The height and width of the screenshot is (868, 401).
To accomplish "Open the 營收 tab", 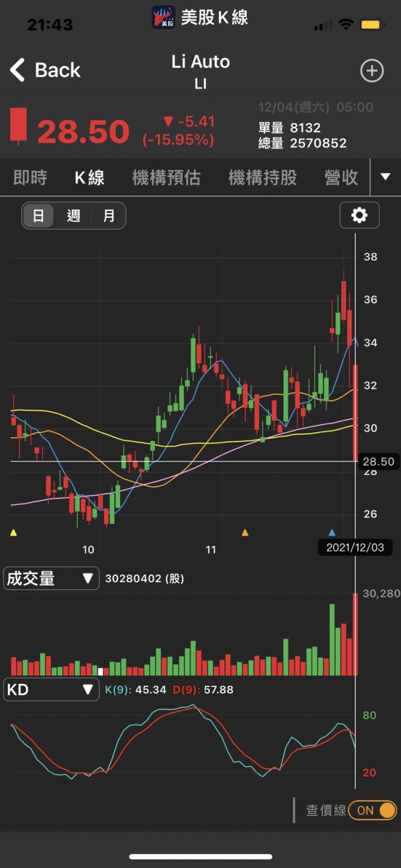I will (x=341, y=178).
